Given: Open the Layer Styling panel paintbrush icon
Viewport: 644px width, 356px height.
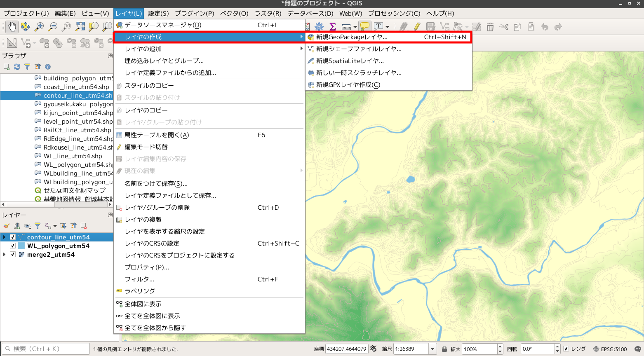Looking at the screenshot, I should click(7, 226).
